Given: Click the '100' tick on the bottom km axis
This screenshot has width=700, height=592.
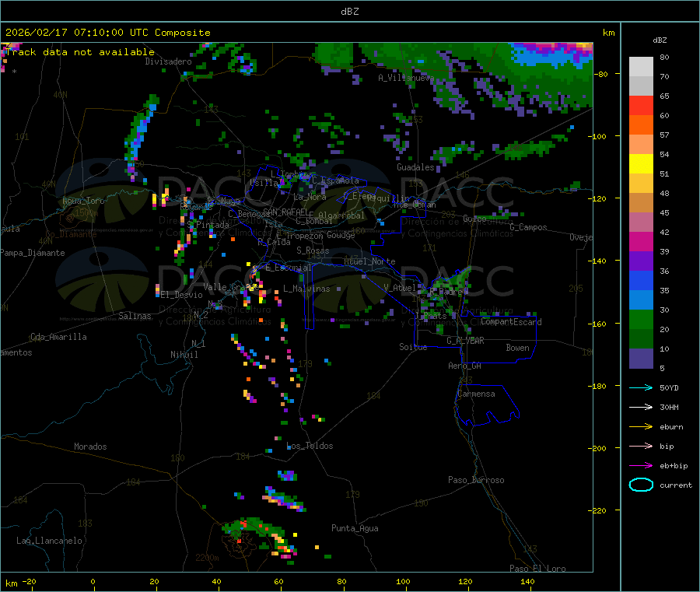Looking at the screenshot, I should click(403, 582).
